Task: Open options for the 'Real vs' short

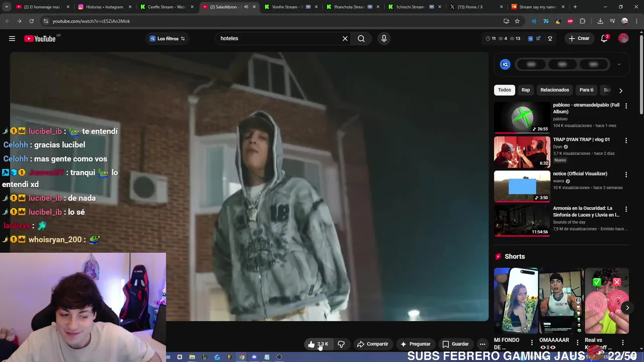Action: pos(622,343)
